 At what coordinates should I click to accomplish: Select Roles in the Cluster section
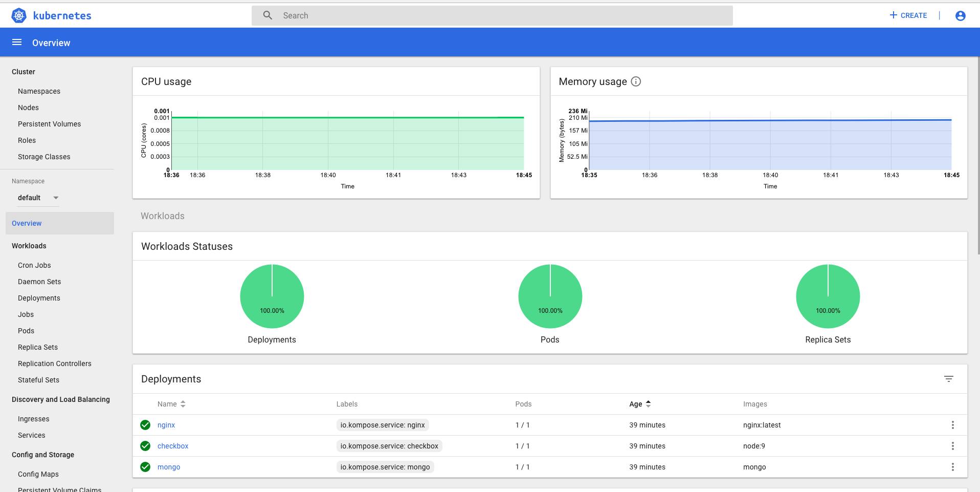[x=27, y=140]
